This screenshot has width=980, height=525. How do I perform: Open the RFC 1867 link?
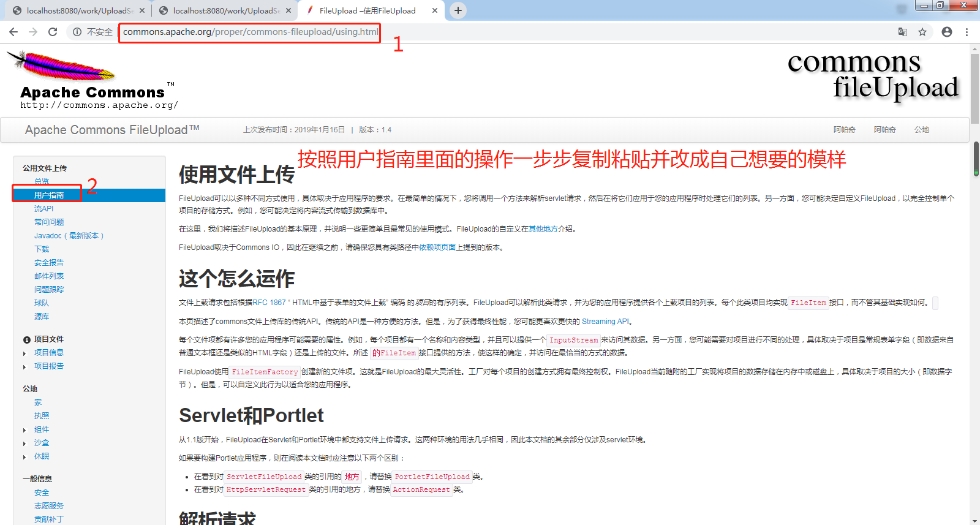[x=269, y=303]
